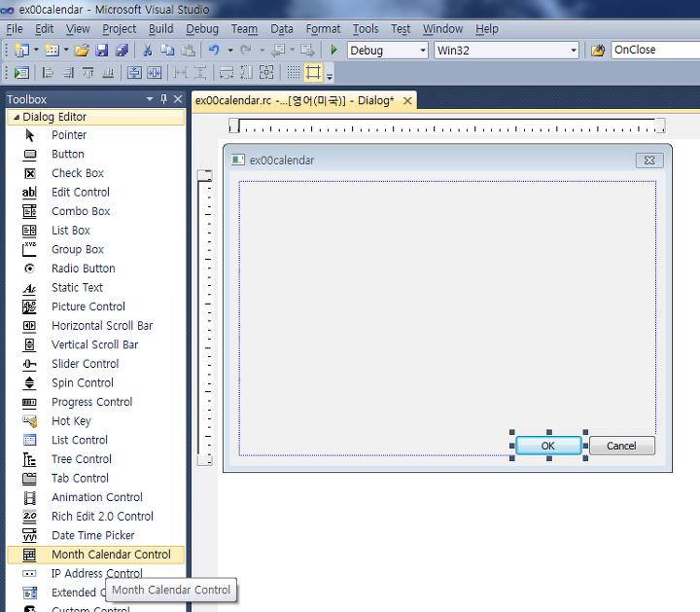Open the Undo history dropdown arrow
Image resolution: width=700 pixels, height=612 pixels.
click(x=230, y=50)
